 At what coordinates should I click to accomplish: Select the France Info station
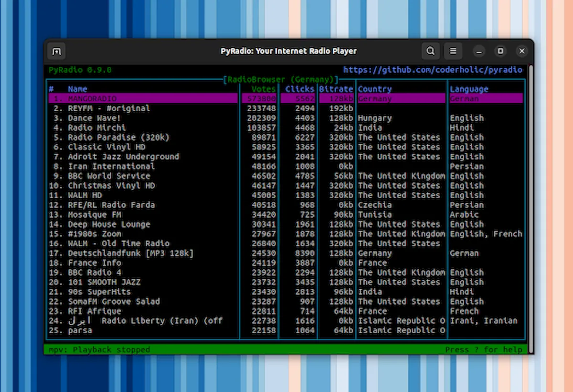286,263
